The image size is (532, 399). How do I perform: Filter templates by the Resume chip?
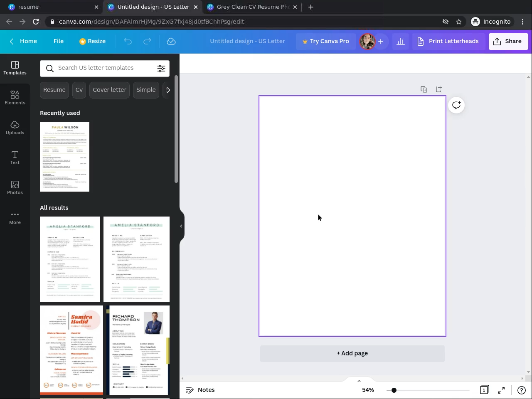pyautogui.click(x=54, y=90)
